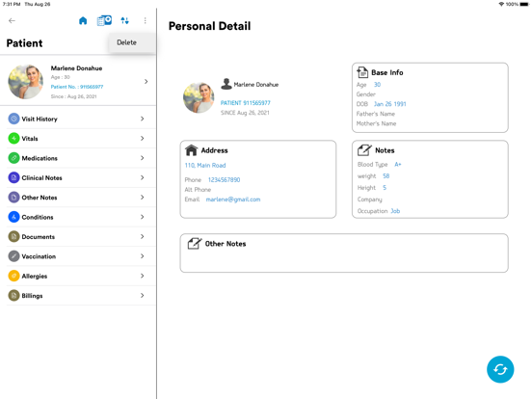Open Visit History row chevron
The image size is (532, 399).
click(x=143, y=119)
